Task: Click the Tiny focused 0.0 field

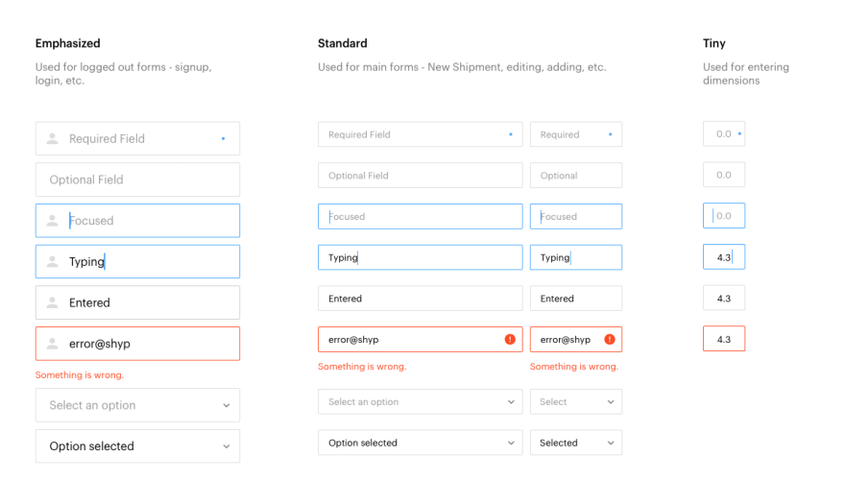Action: click(724, 216)
